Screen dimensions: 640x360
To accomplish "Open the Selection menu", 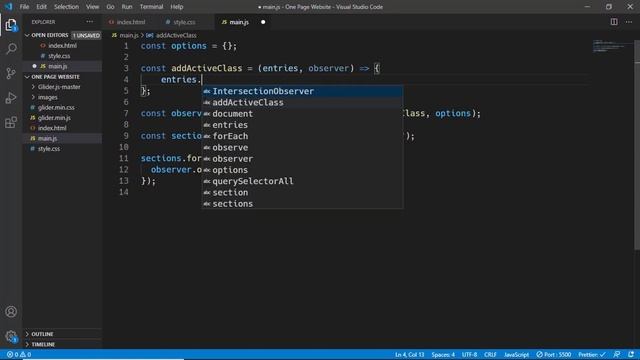I will 66,7.
